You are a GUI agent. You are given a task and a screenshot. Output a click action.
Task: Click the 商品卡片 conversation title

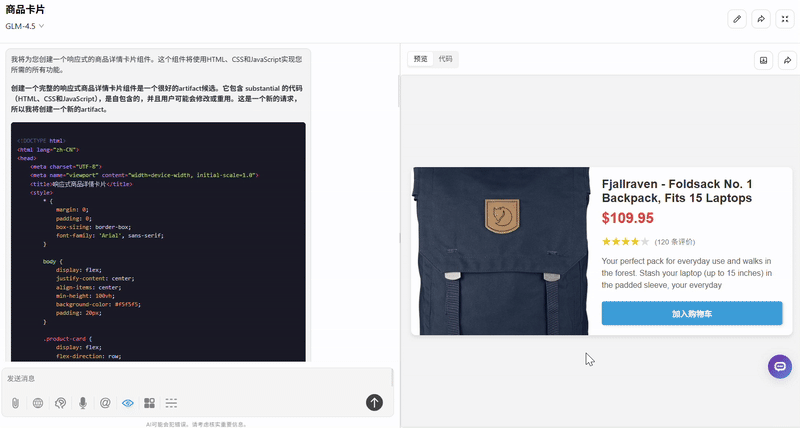tap(25, 10)
